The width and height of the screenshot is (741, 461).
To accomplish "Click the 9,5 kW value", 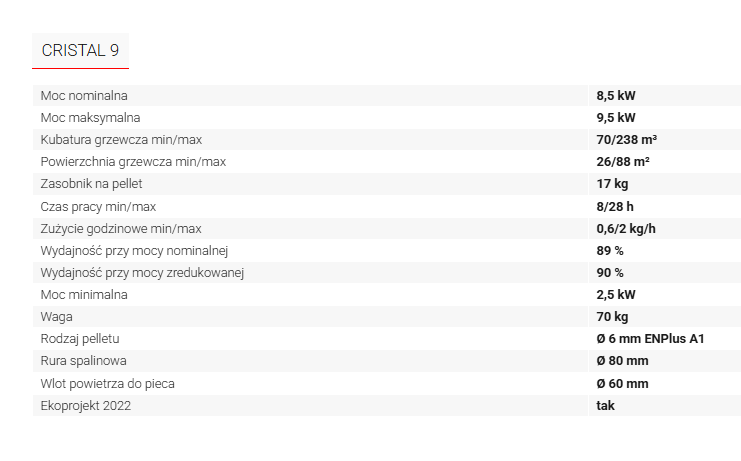I will [x=616, y=118].
